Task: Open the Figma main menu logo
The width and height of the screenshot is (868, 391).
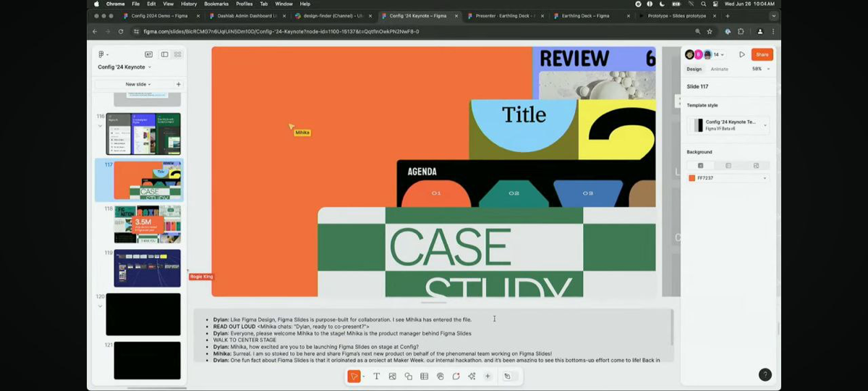Action: click(x=102, y=54)
